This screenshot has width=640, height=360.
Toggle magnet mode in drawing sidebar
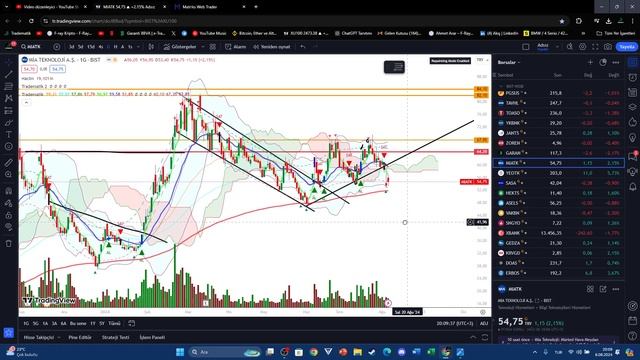coord(9,191)
